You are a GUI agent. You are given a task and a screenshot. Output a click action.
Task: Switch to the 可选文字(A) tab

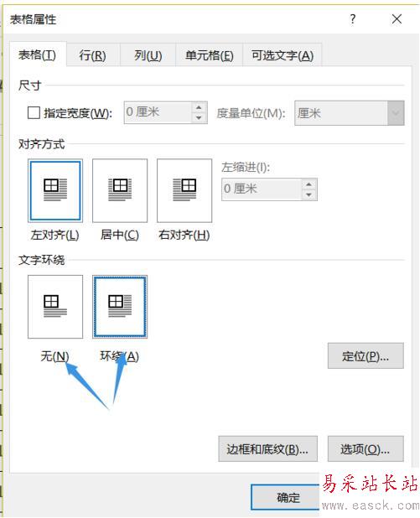283,55
